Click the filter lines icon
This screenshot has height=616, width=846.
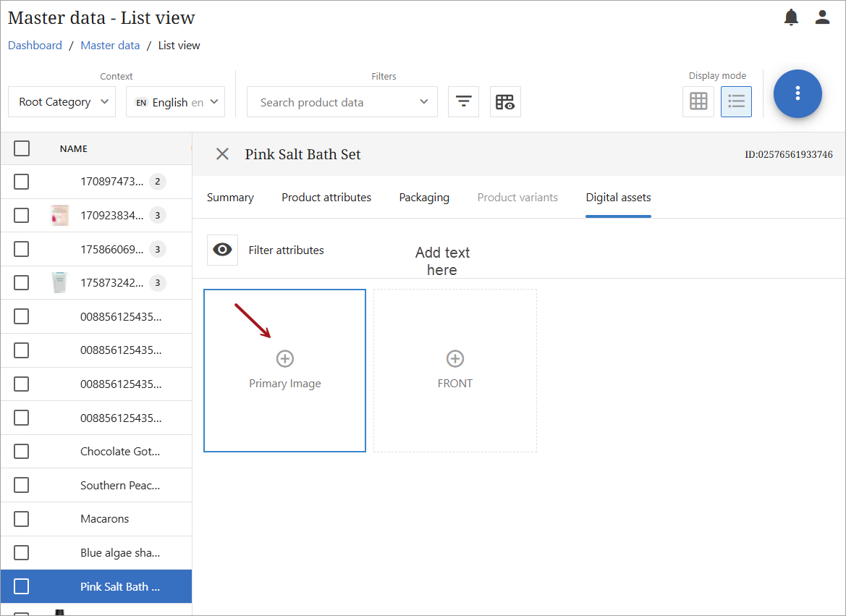coord(463,102)
